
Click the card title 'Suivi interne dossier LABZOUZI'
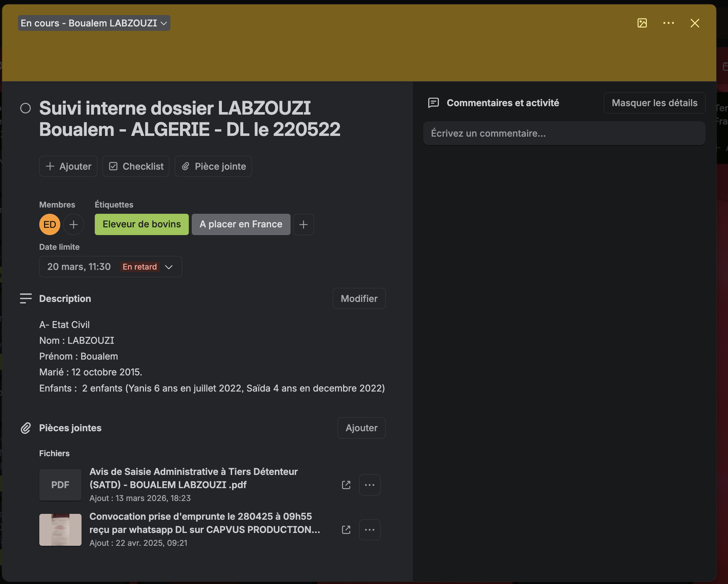click(x=190, y=119)
